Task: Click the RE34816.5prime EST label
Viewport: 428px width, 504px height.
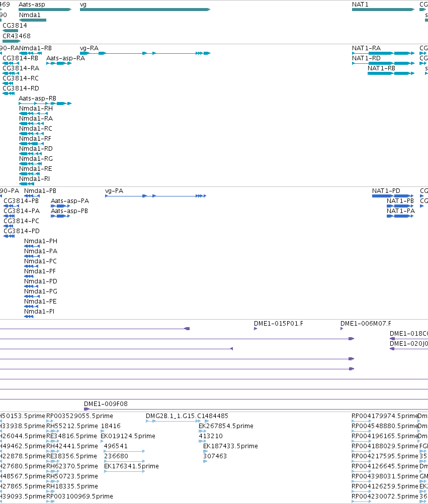Action: (x=72, y=436)
